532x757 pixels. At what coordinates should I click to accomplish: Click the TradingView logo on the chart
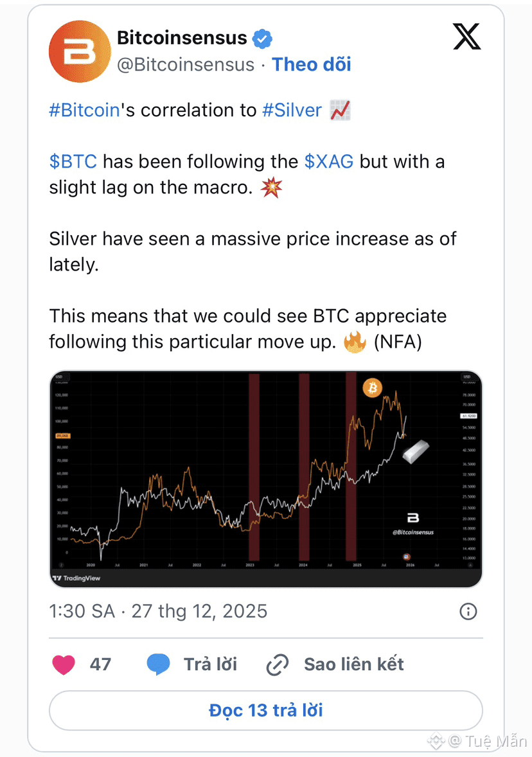point(76,578)
